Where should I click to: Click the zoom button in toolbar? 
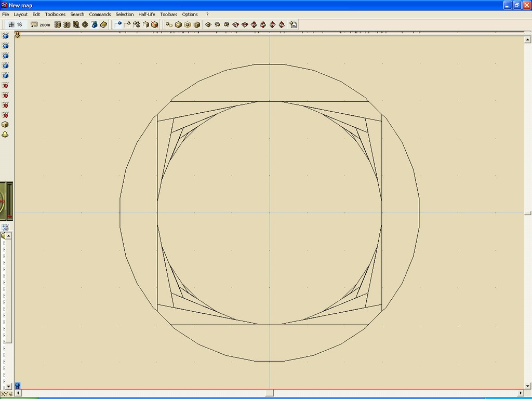(x=41, y=24)
